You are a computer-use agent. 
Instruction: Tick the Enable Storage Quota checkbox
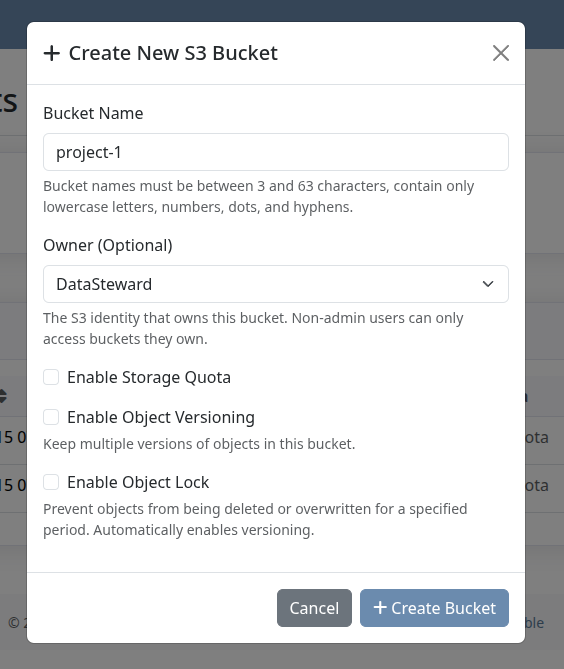point(51,377)
